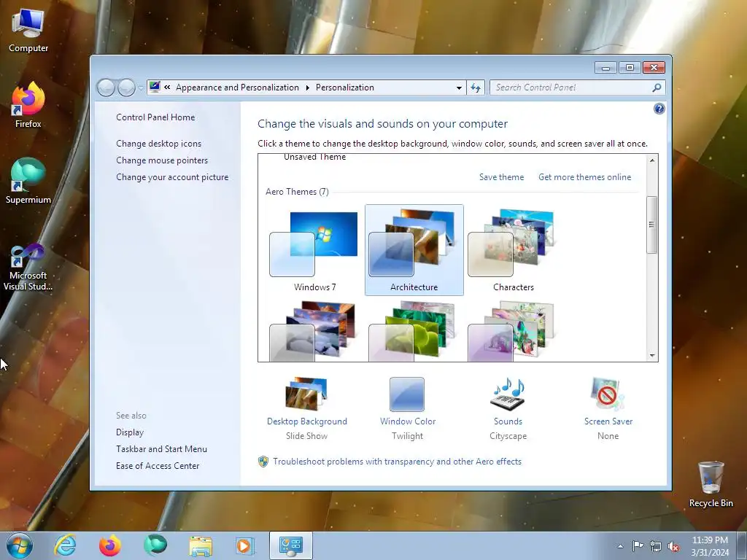
Task: Click the Control Panel taskbar button
Action: (291, 545)
